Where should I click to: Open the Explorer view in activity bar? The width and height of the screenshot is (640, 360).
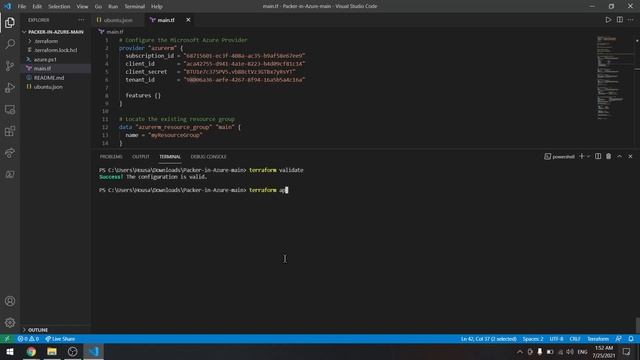10,22
